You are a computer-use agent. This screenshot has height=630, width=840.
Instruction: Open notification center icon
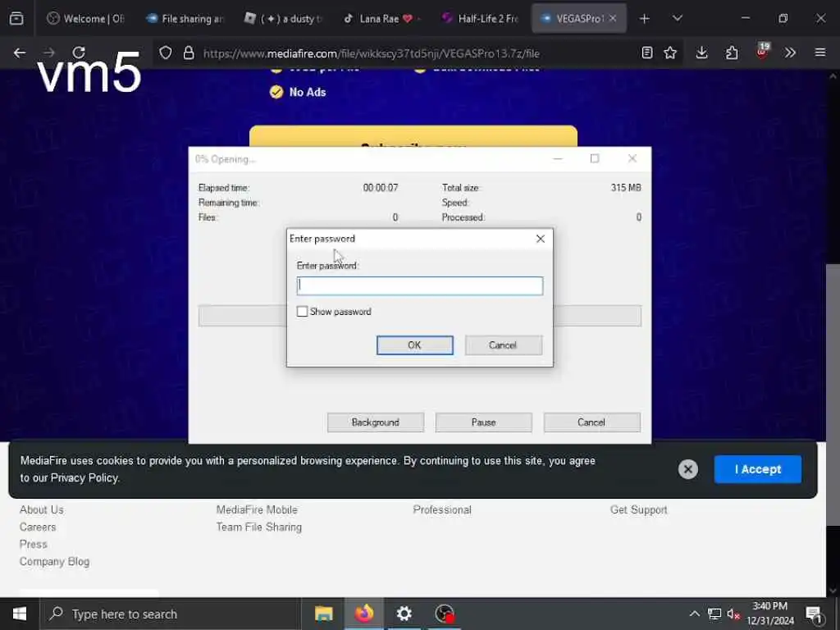click(x=814, y=614)
